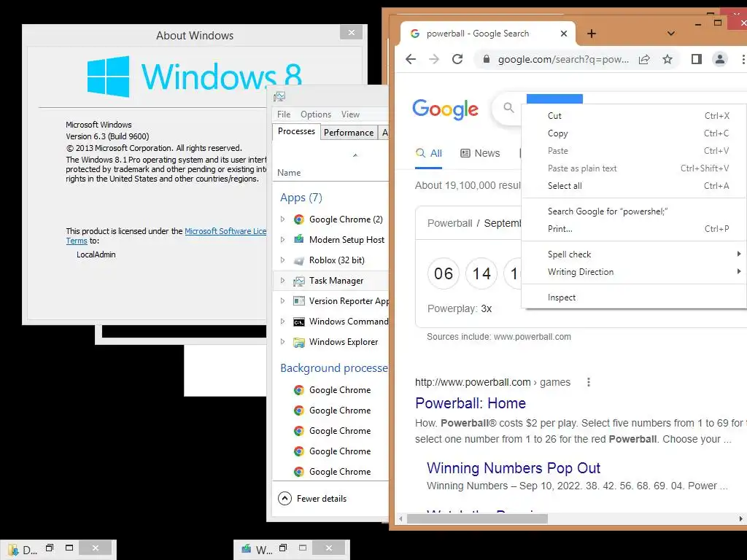Choose Copy from context menu
The width and height of the screenshot is (747, 560).
click(634, 133)
